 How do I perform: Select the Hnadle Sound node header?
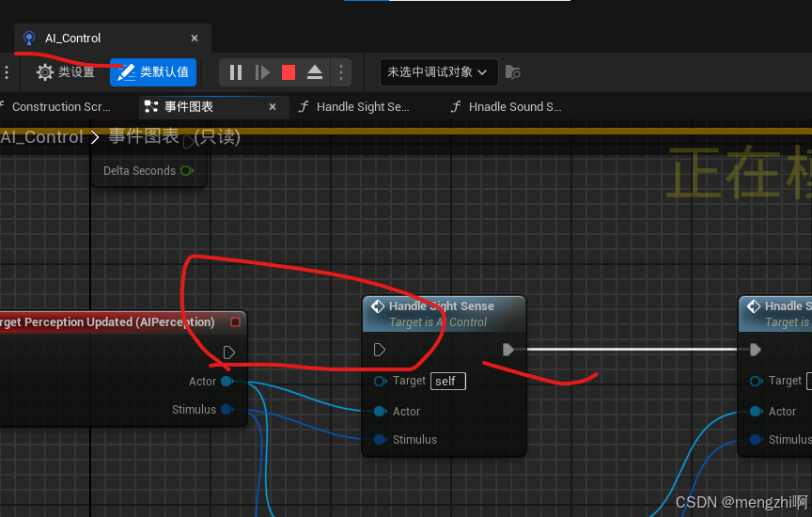click(775, 314)
